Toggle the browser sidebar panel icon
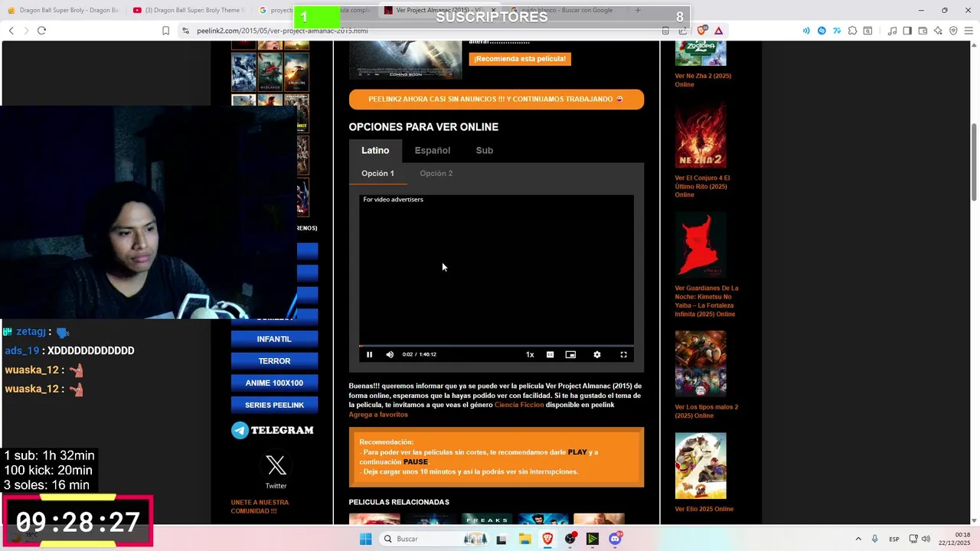Viewport: 980px width, 551px height. click(907, 31)
